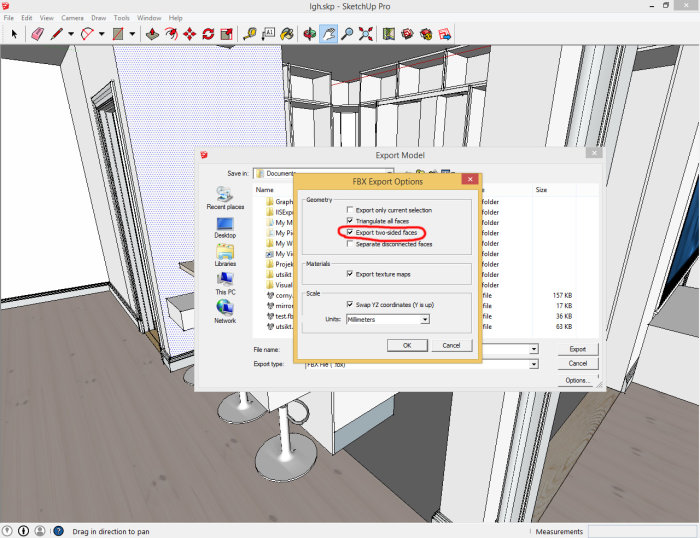Image resolution: width=700 pixels, height=538 pixels.
Task: Open the Add Location map tool
Action: 388,34
